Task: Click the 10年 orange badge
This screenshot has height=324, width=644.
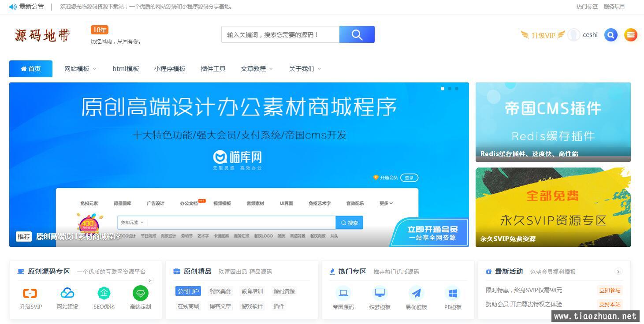Action: tap(100, 30)
